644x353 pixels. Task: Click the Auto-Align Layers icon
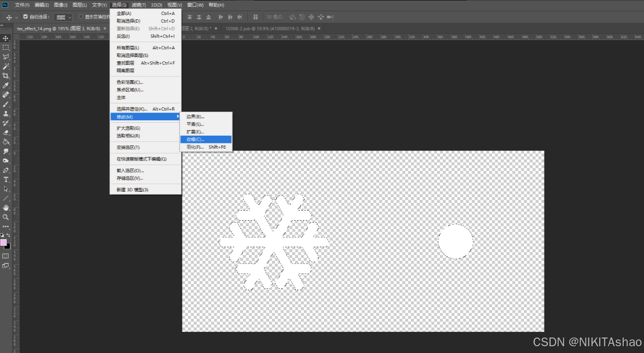pos(255,17)
